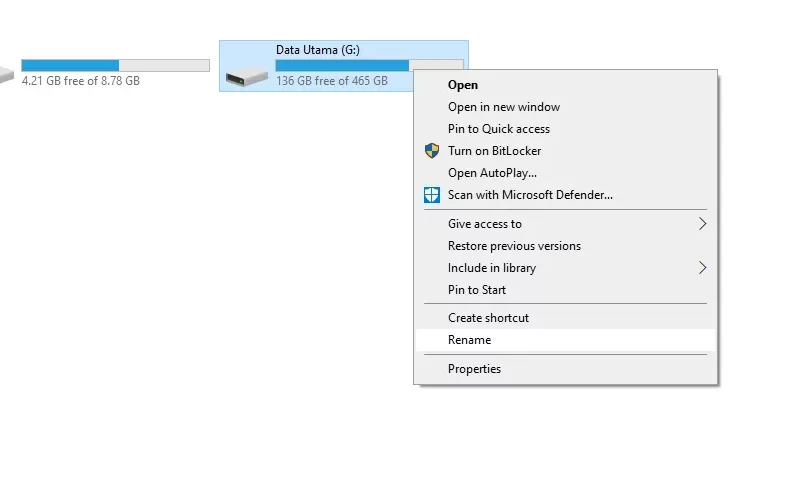Viewport: 800px width, 492px height.
Task: Choose Rename in the context menu
Action: tap(565, 339)
